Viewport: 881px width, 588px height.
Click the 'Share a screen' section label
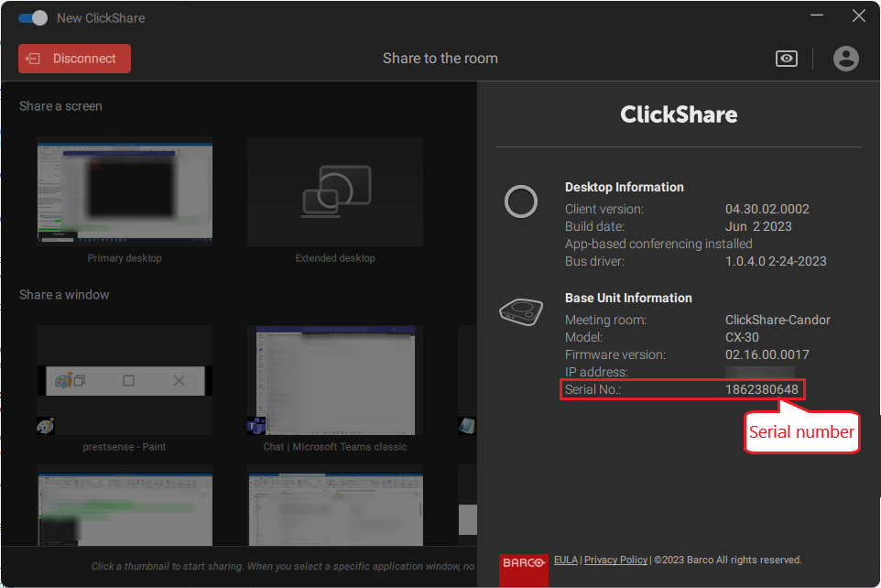(x=60, y=106)
